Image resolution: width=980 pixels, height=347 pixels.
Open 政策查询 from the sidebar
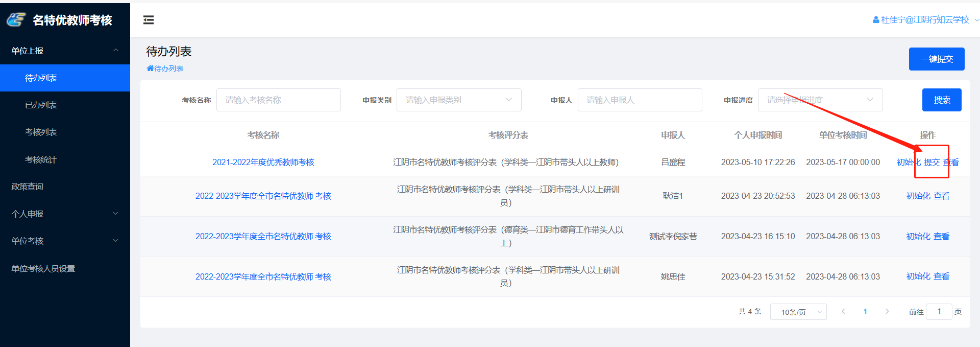click(x=28, y=187)
